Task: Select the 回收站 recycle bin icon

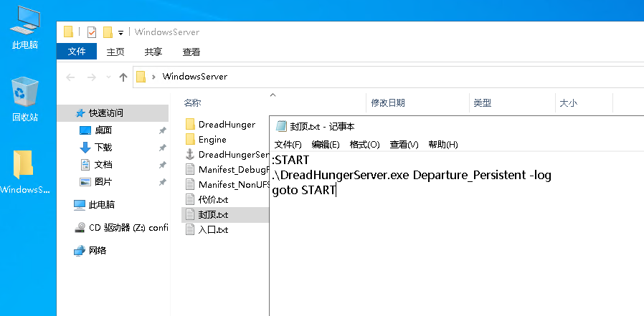Action: 25,100
